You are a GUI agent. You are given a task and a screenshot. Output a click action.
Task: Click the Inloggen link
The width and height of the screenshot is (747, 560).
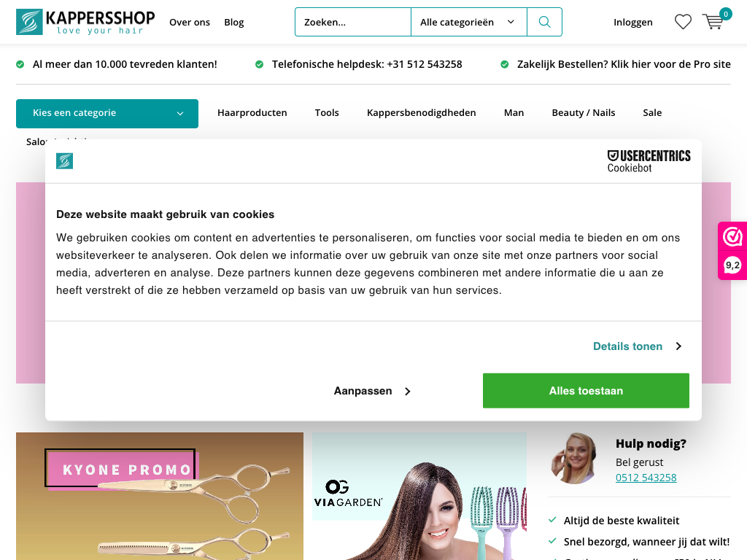(x=632, y=23)
